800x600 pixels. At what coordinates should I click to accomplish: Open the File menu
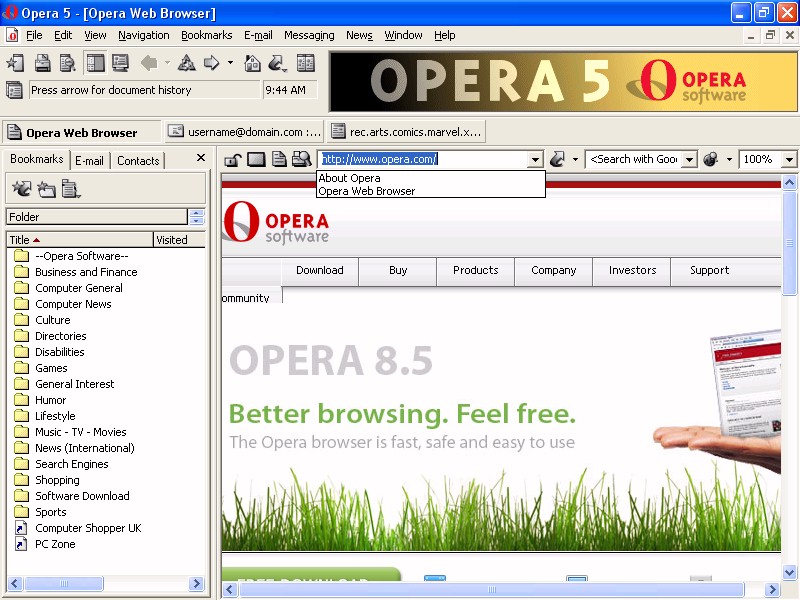tap(34, 35)
